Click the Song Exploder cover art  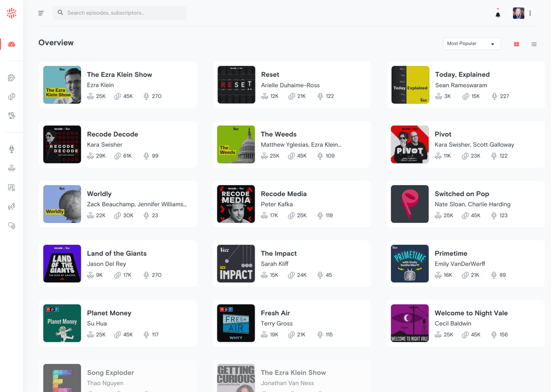point(62,378)
